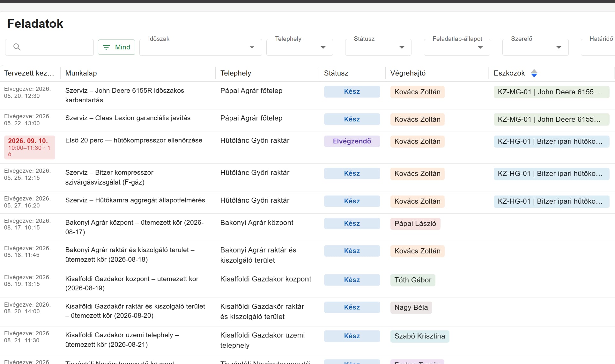615x364 pixels.
Task: Click the Elvégzendő status badge
Action: point(352,141)
